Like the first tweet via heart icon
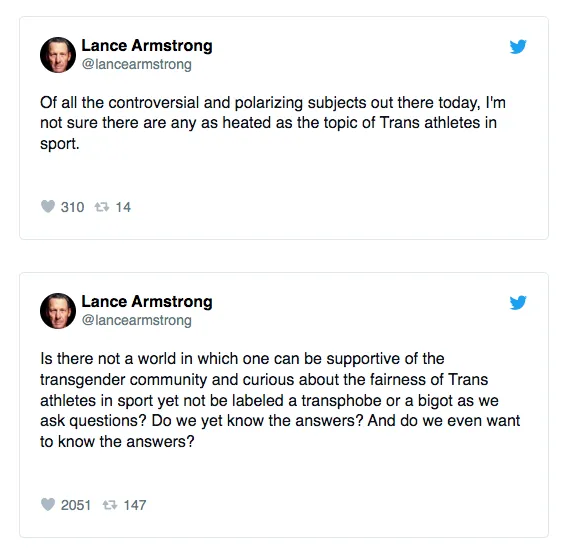Viewport: 571px width, 549px height. (48, 206)
